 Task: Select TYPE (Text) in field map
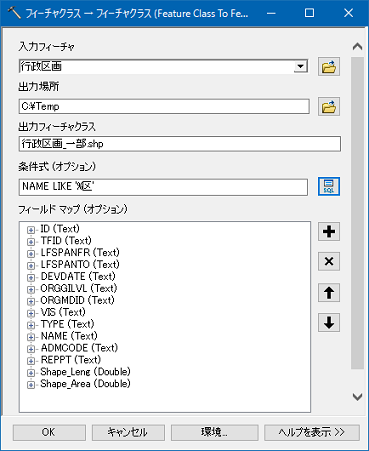pos(67,324)
